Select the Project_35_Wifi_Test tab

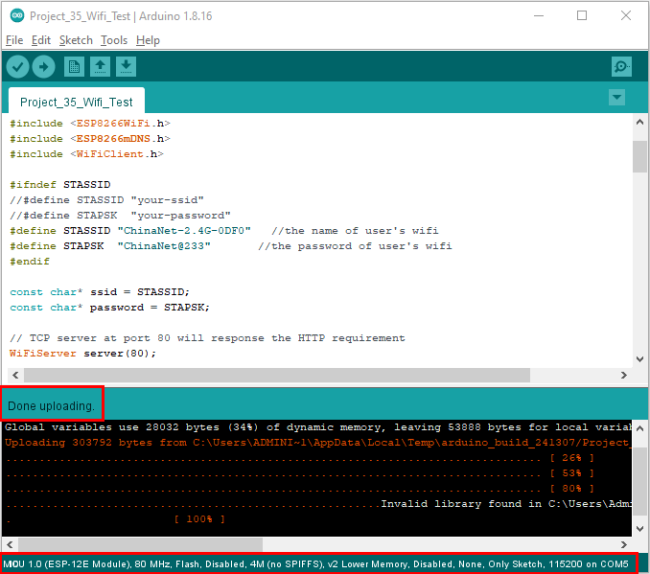76,102
